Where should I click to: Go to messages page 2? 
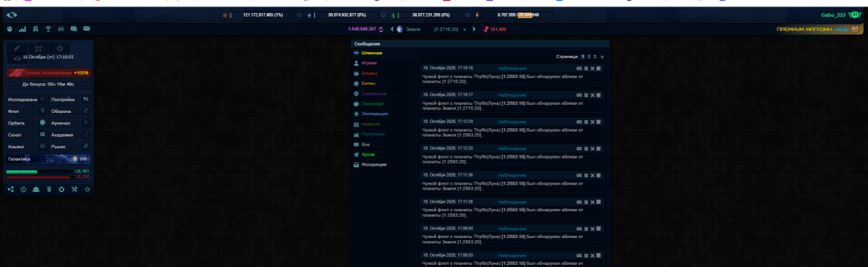click(589, 56)
